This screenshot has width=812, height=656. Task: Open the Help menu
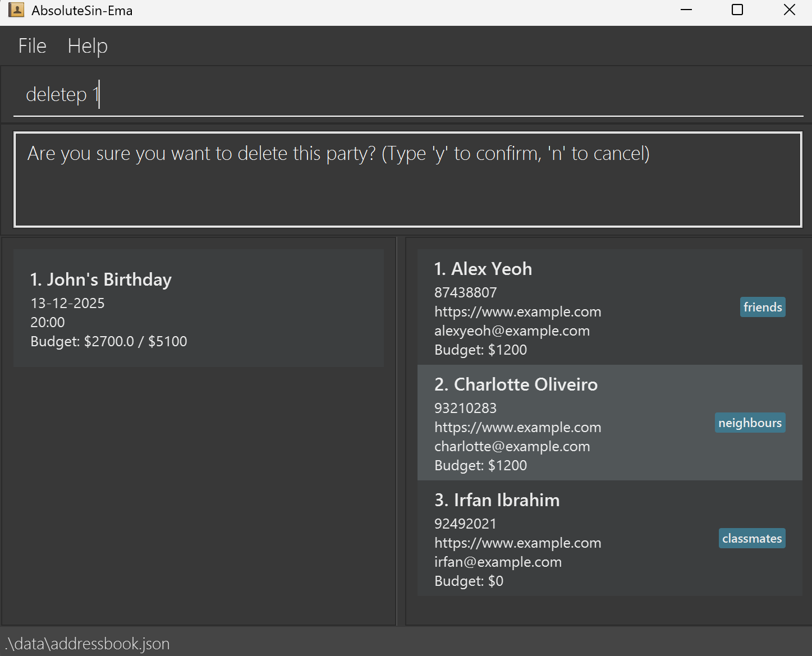coord(87,45)
